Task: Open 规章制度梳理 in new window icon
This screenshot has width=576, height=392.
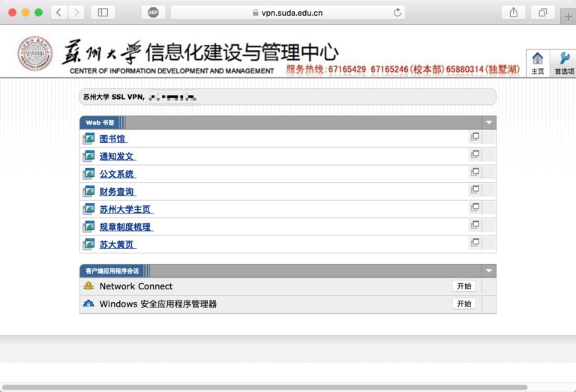Action: [475, 224]
